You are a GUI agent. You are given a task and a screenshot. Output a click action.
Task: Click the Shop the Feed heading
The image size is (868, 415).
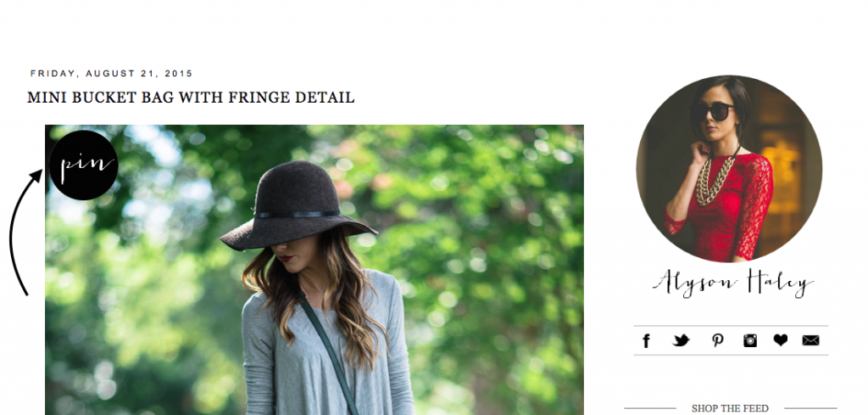pos(730,408)
